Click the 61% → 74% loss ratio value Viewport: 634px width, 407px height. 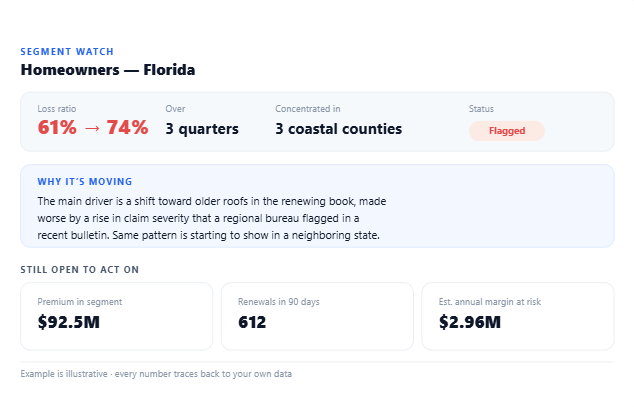click(x=93, y=128)
